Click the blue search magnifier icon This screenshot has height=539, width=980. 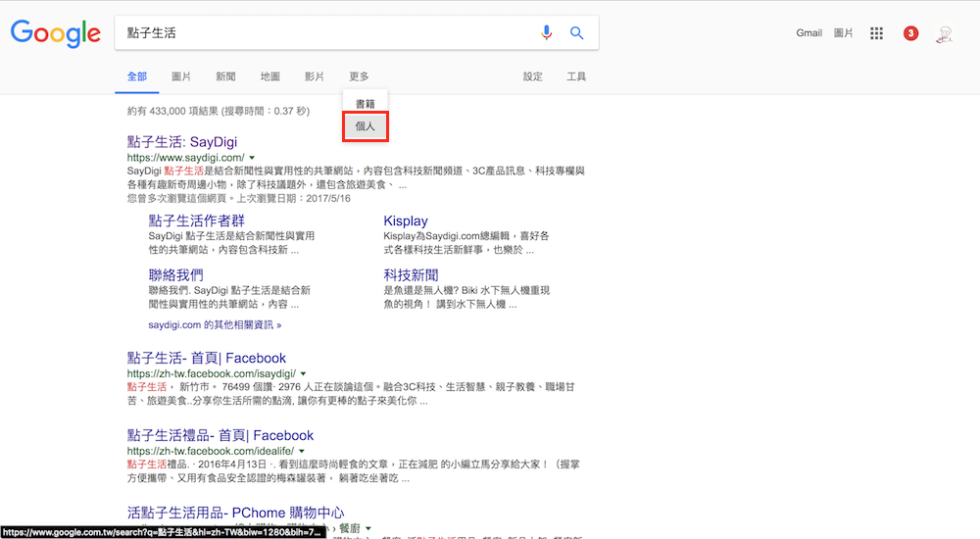tap(577, 33)
